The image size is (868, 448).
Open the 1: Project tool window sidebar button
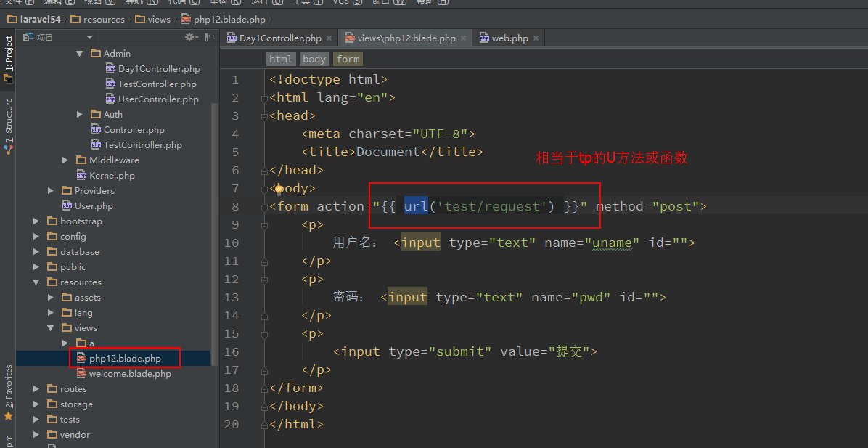point(8,58)
